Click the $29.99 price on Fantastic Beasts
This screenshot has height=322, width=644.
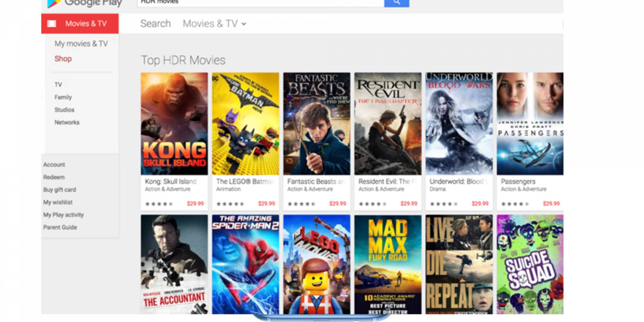[x=338, y=204]
